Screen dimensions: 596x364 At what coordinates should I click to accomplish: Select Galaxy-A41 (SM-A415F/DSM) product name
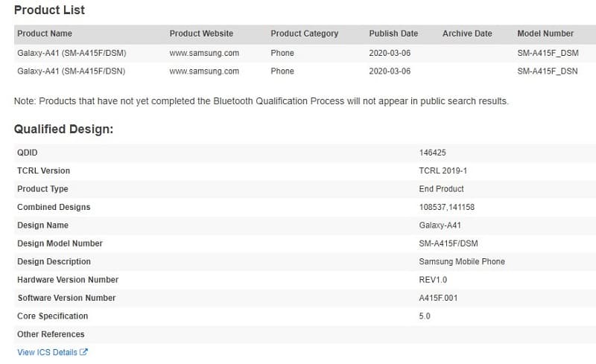click(72, 53)
